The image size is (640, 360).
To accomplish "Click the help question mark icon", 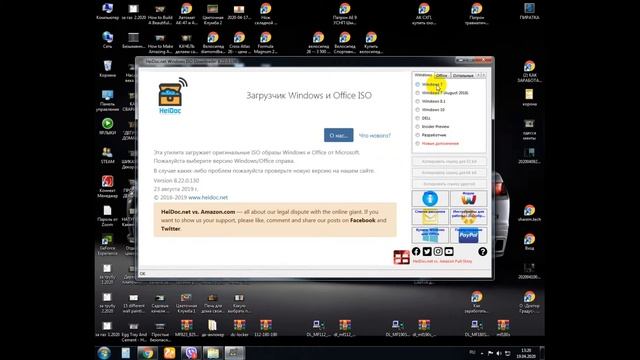I will (x=482, y=251).
